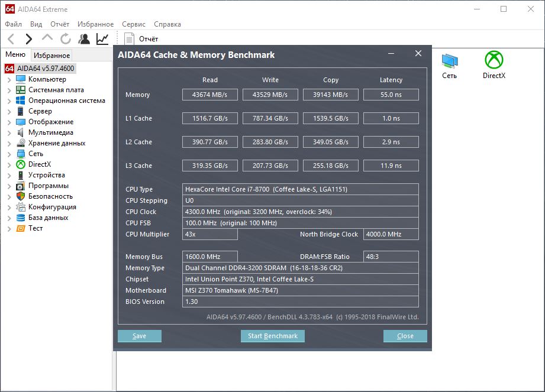The height and width of the screenshot is (392, 545).
Task: Select the База данных database icon
Action: [x=21, y=218]
